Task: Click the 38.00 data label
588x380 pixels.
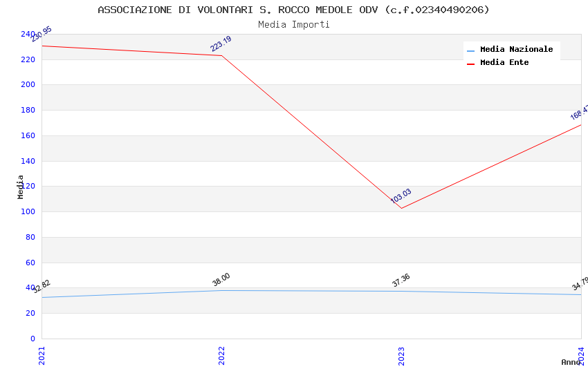Action: coord(221,280)
